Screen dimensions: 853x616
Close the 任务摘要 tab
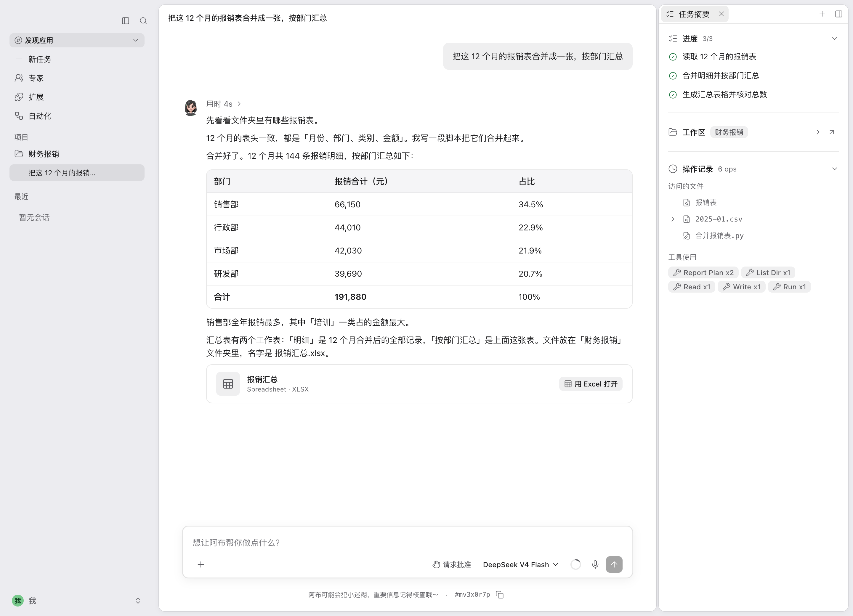(x=721, y=14)
